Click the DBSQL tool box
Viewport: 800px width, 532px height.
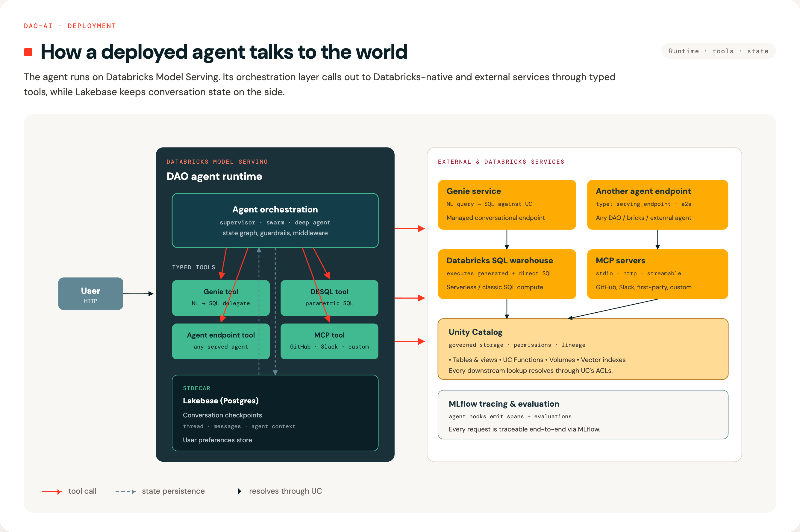pos(329,298)
